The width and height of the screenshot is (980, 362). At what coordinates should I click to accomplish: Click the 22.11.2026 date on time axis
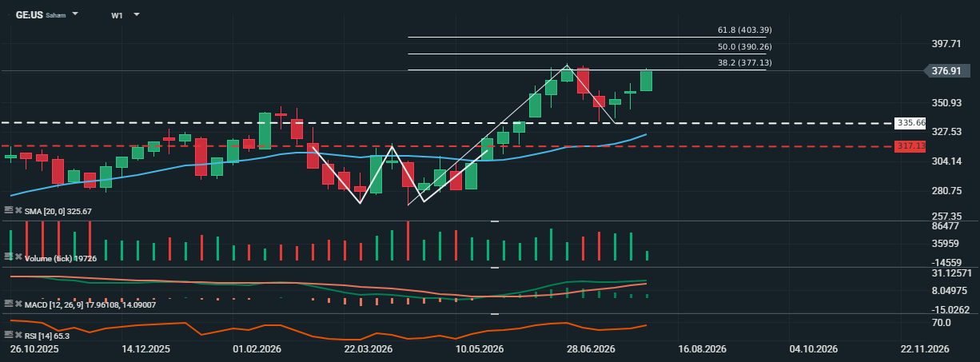924,349
